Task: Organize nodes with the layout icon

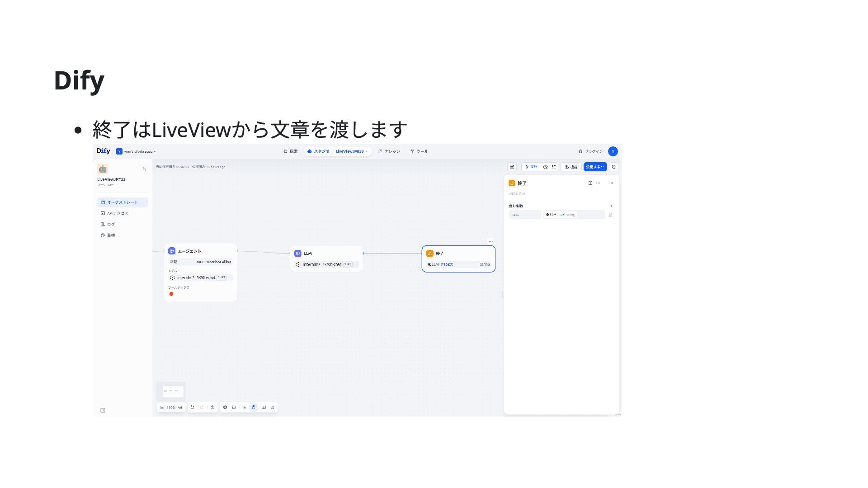Action: click(x=273, y=407)
